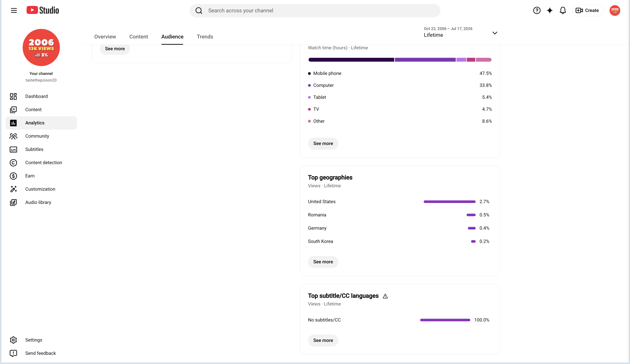Open the help question mark icon
Screen dimensions: 630x364
(536, 10)
